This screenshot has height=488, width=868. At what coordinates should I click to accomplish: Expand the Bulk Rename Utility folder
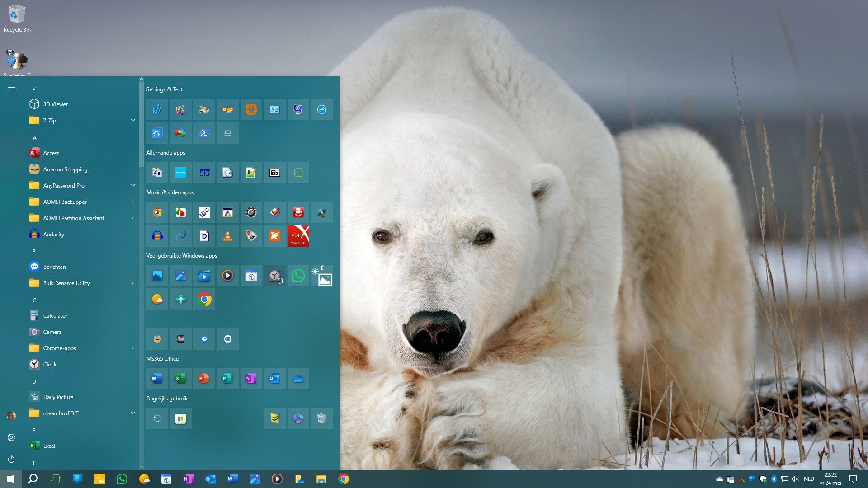pyautogui.click(x=132, y=283)
